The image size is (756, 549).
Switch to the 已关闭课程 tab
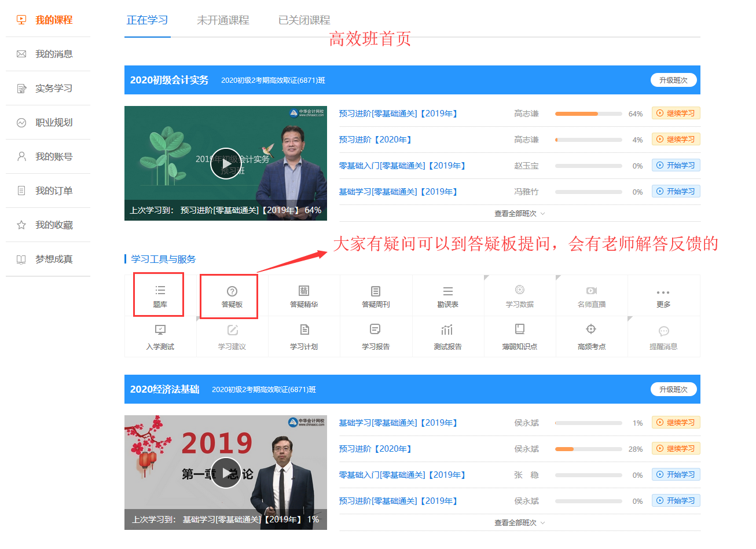pyautogui.click(x=304, y=20)
